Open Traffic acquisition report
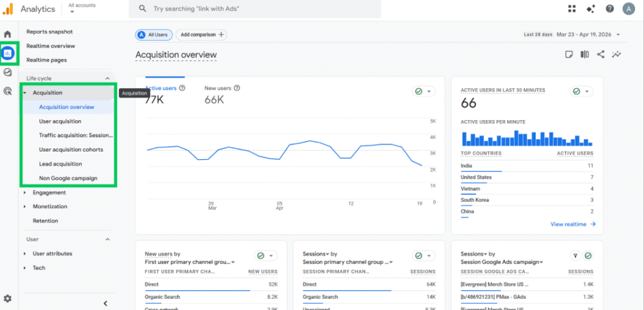Viewport: 644px width, 310px height. (76, 135)
